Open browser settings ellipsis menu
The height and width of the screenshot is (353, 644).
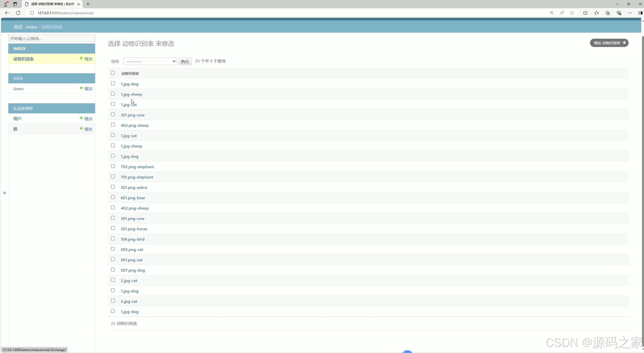(630, 13)
